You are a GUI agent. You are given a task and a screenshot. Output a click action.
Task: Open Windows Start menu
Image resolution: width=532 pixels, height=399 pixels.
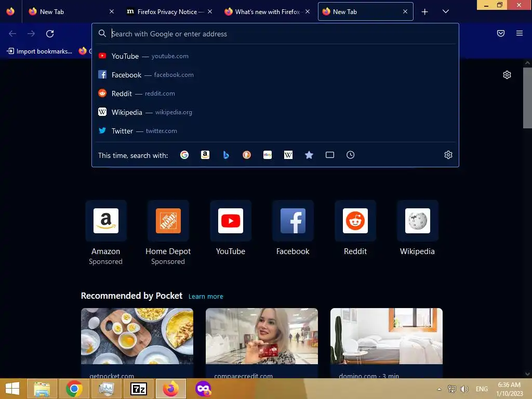pyautogui.click(x=12, y=389)
